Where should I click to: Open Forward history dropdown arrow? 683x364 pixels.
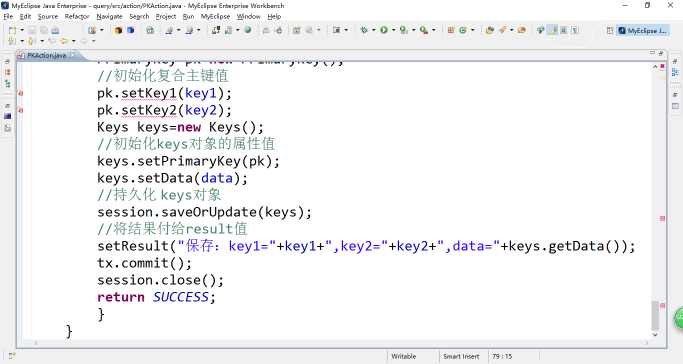(93, 41)
